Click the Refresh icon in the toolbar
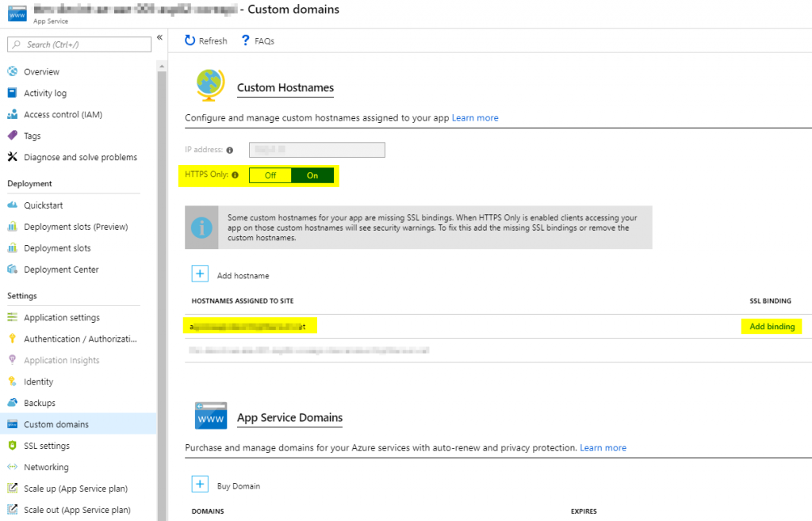Image resolution: width=812 pixels, height=521 pixels. pyautogui.click(x=190, y=40)
